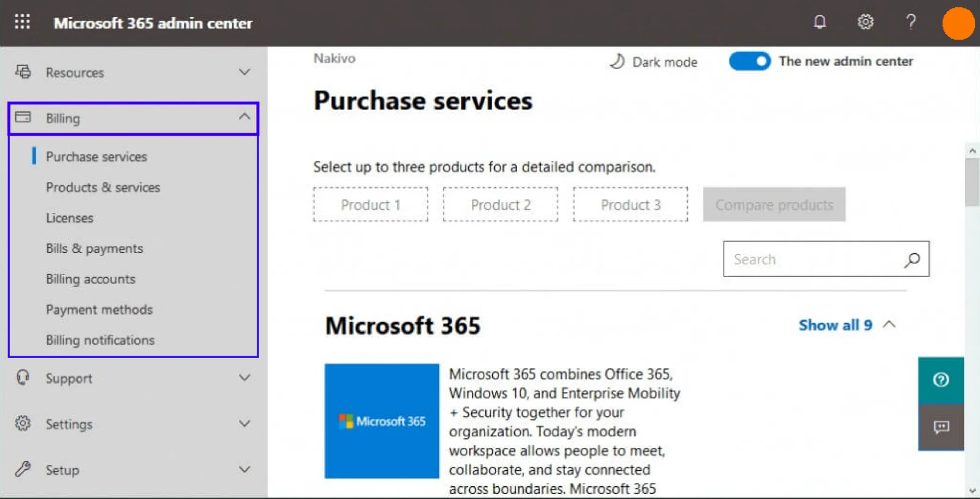Click the Settings gear icon in sidebar

click(23, 423)
